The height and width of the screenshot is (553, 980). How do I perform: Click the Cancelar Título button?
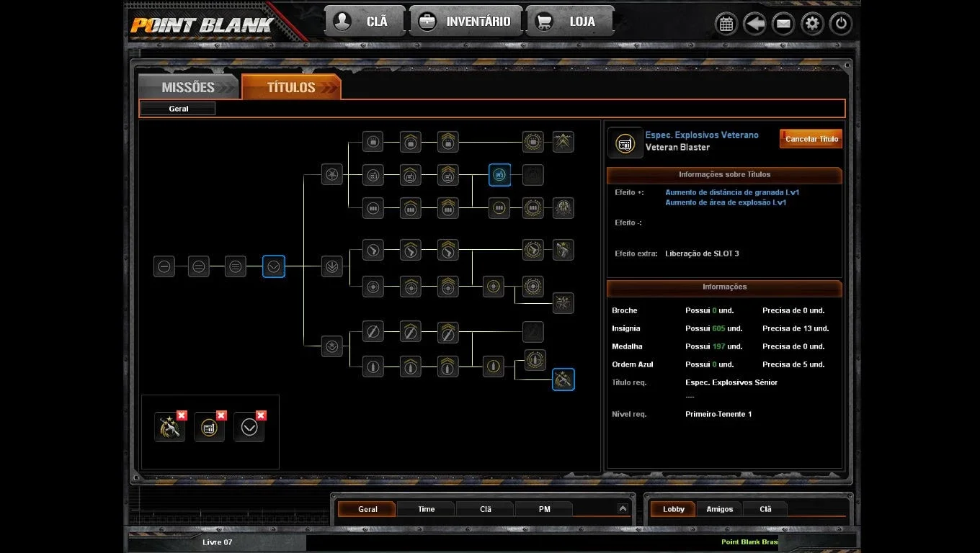(811, 139)
